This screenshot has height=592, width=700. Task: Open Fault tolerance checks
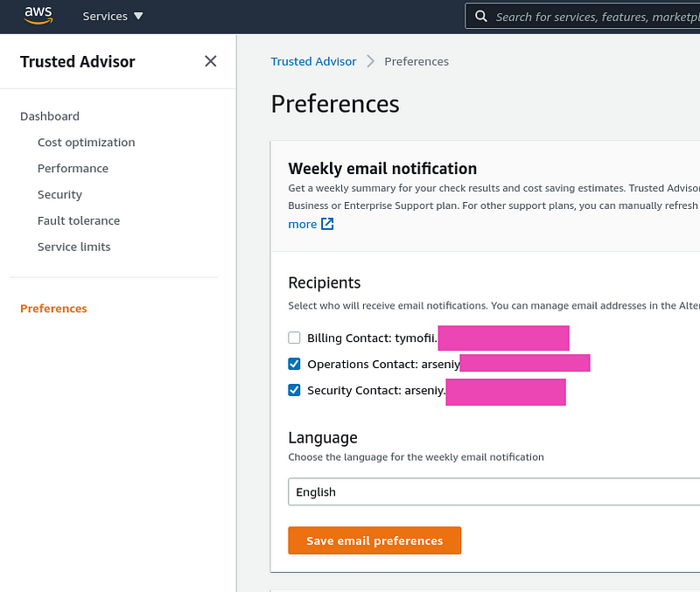tap(79, 221)
